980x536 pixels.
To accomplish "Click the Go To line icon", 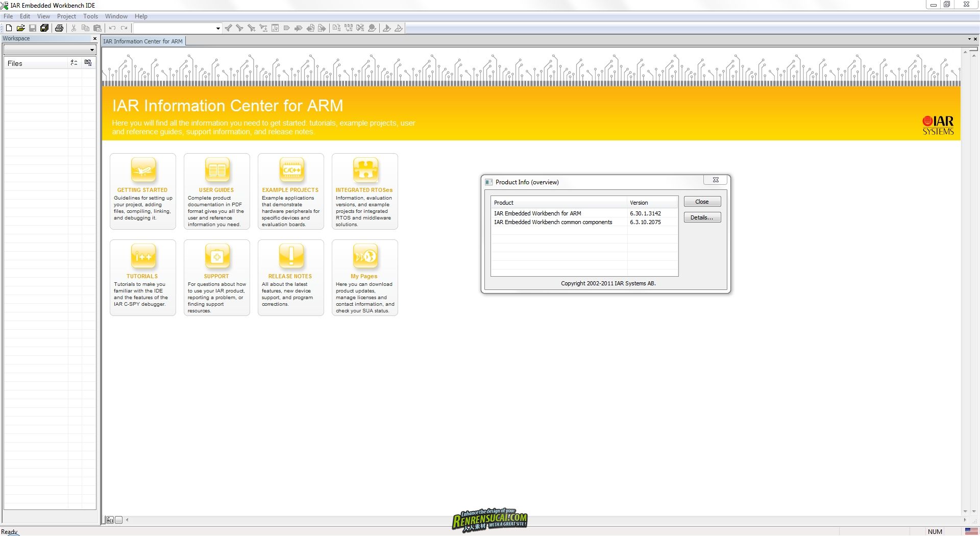I will tap(275, 28).
